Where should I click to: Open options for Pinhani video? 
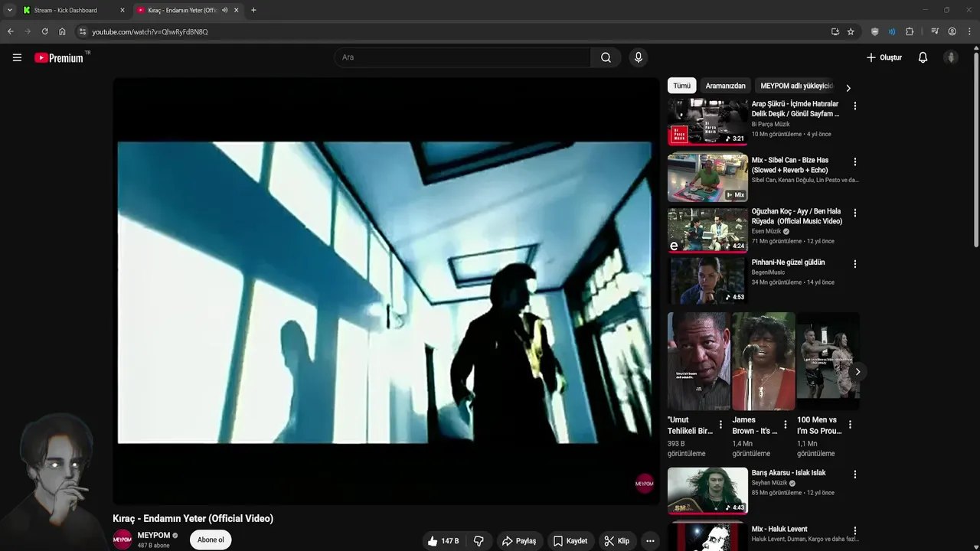pos(855,264)
